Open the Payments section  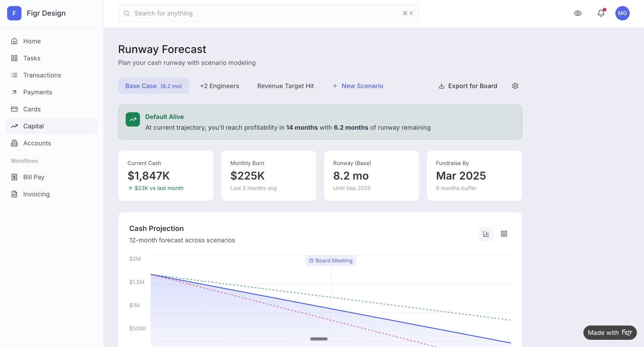point(38,92)
